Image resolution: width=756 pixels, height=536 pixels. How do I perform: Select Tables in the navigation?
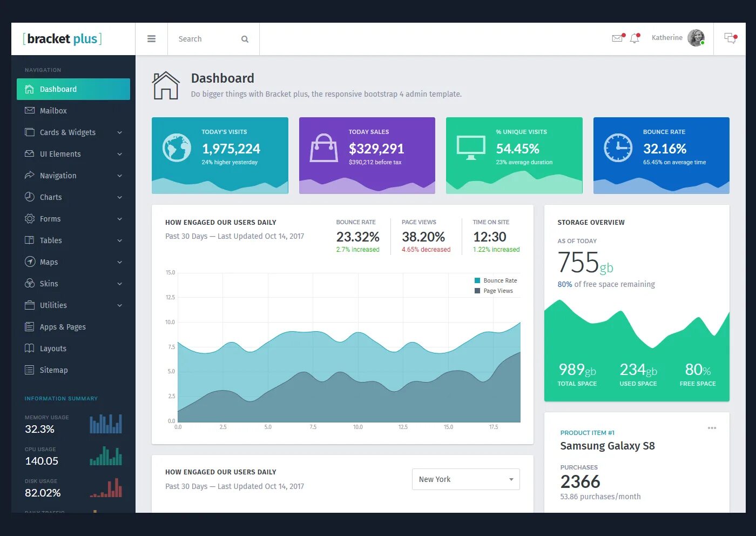pyautogui.click(x=73, y=240)
